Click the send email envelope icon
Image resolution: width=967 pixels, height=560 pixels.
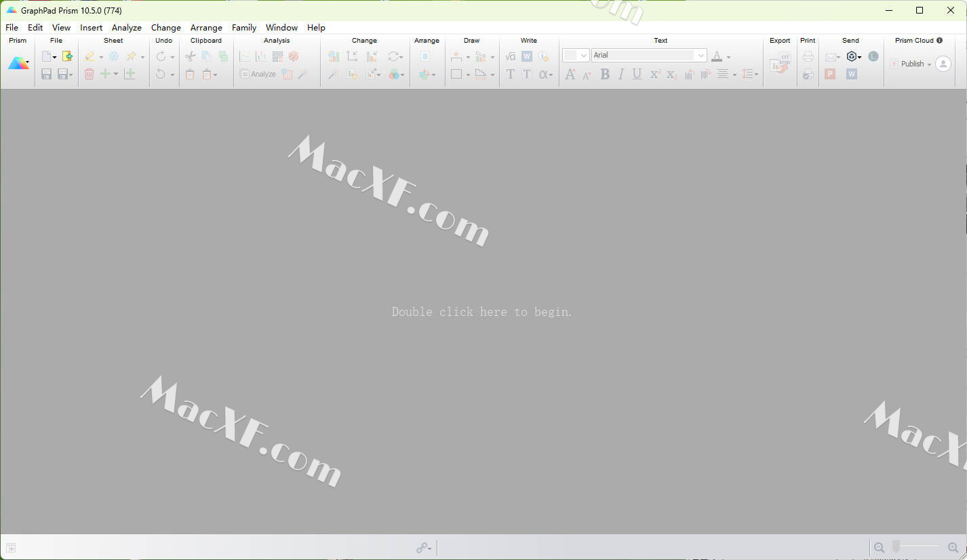coord(831,57)
